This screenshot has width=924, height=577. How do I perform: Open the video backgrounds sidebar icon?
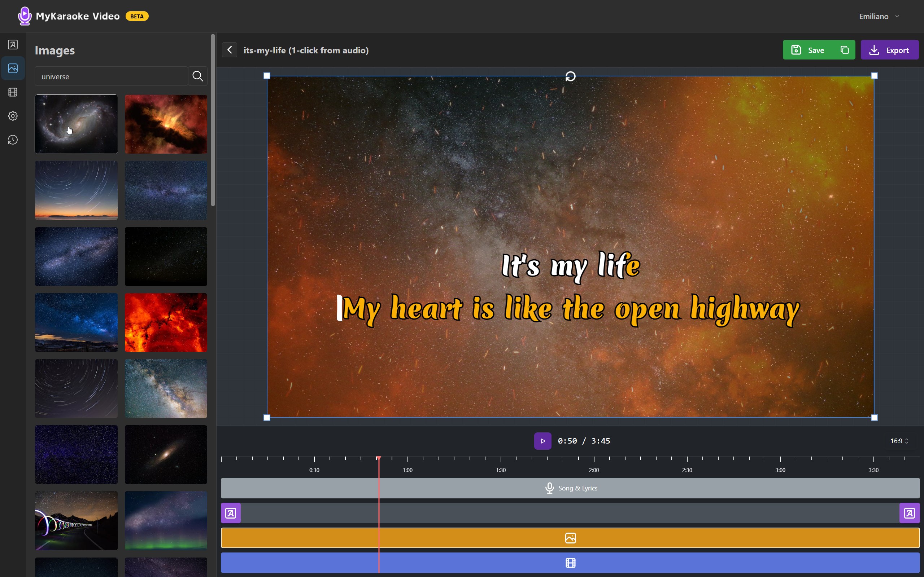click(x=13, y=92)
